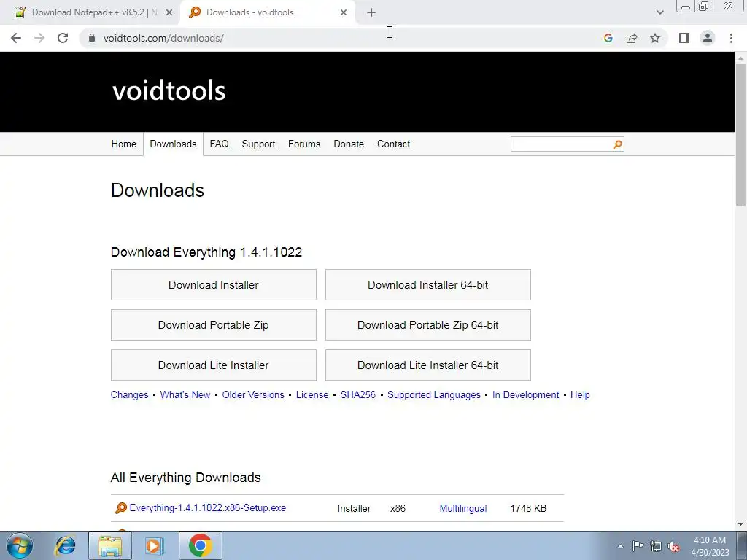Click the Chrome taskbar icon
This screenshot has width=747, height=560.
click(x=200, y=545)
